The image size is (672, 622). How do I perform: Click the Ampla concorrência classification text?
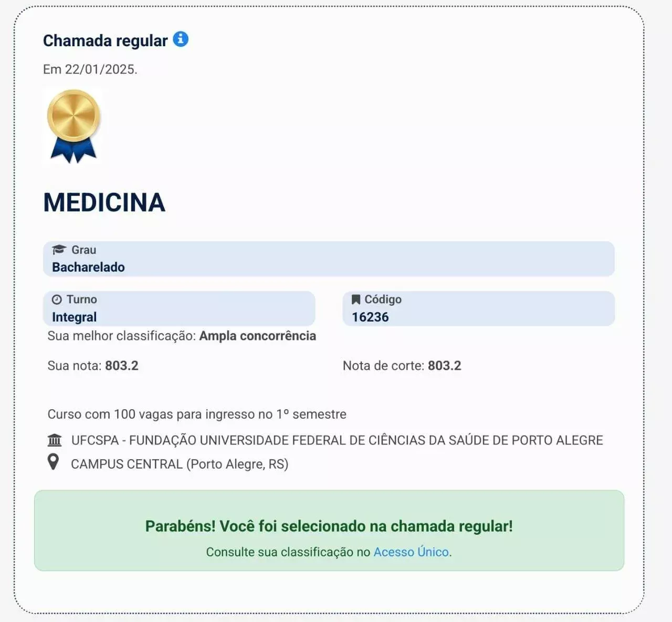[x=257, y=336]
